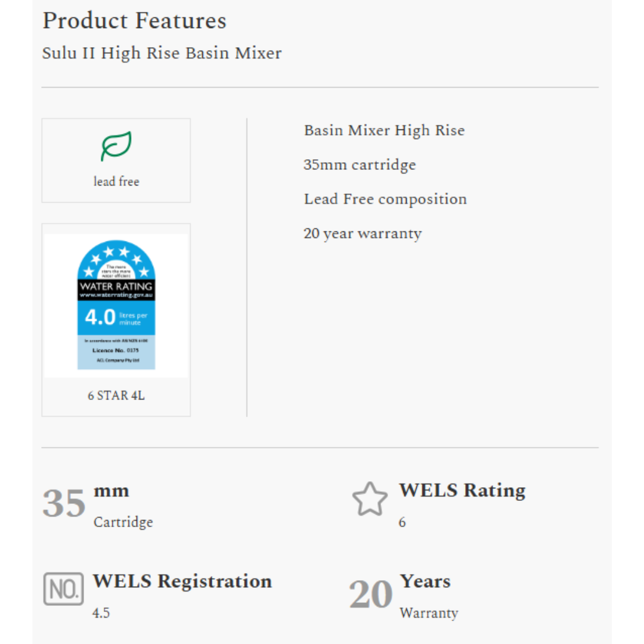This screenshot has width=644, height=644.
Task: Click the NO. registration icon
Action: [63, 589]
